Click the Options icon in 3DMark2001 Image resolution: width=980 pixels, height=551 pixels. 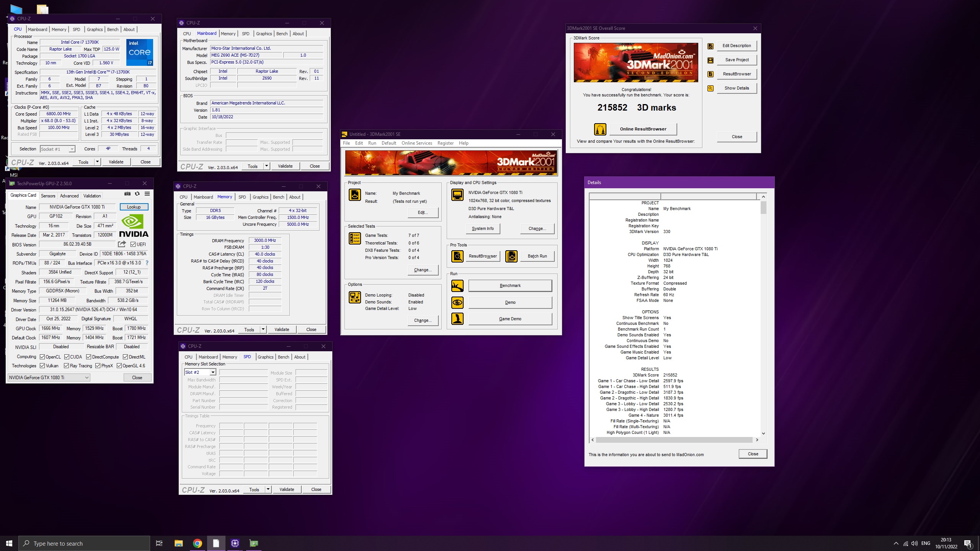point(355,297)
